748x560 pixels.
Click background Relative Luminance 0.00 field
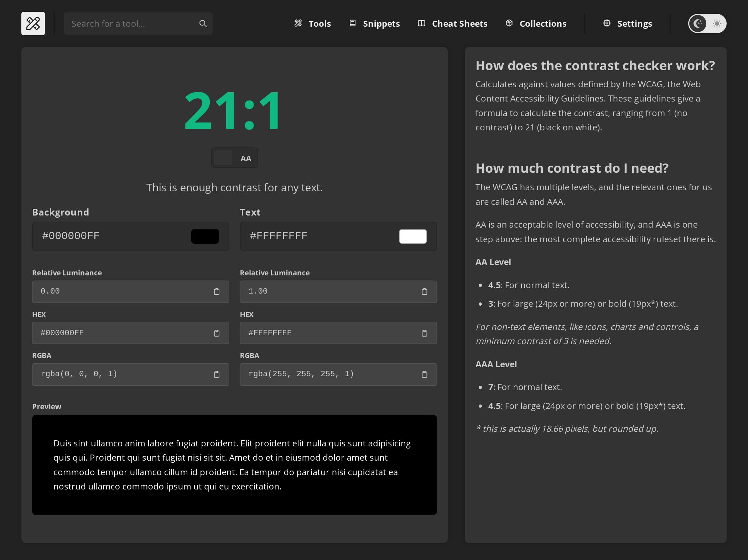coord(130,292)
